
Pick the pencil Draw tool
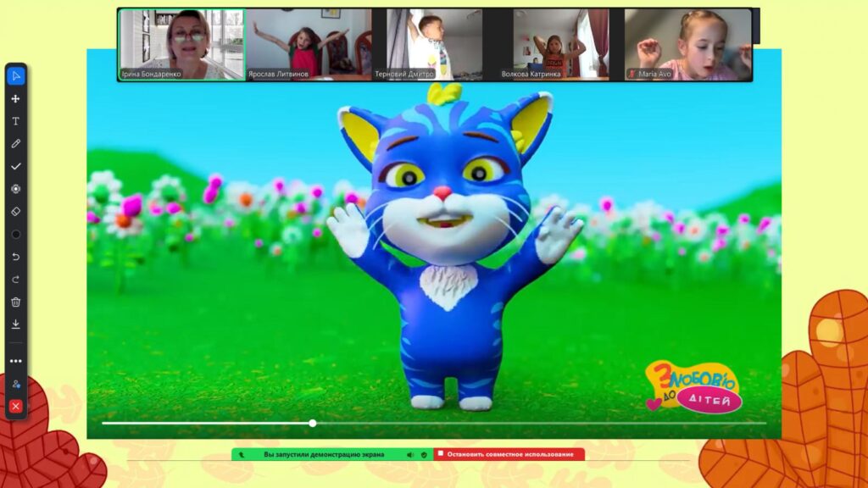pyautogui.click(x=15, y=144)
